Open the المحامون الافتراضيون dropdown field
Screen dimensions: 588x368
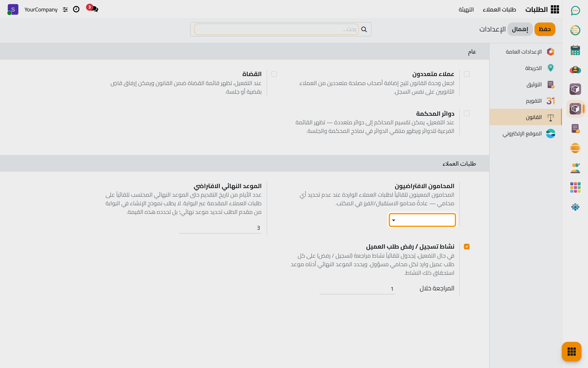click(422, 220)
